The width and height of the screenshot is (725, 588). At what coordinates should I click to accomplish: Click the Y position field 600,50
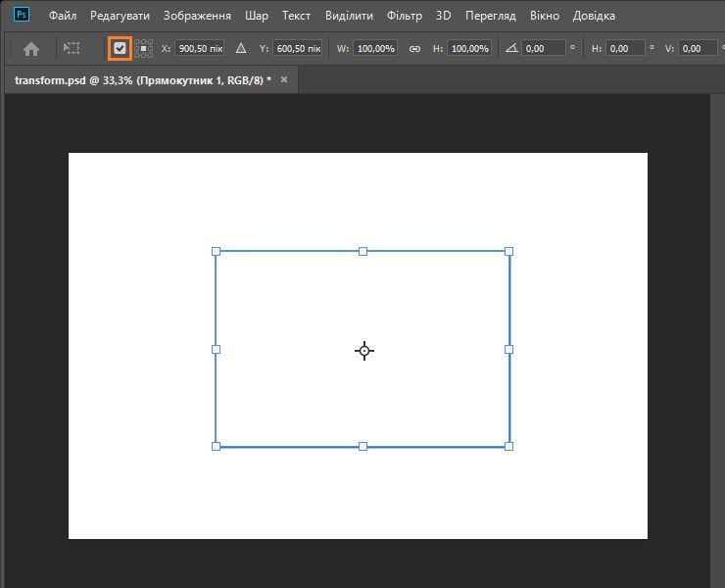pyautogui.click(x=298, y=48)
